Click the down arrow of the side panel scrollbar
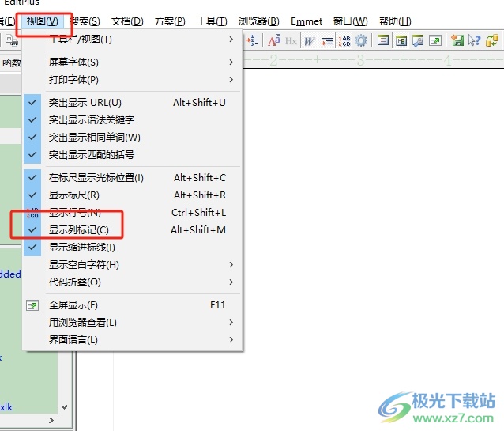This screenshot has height=431, width=504. pyautogui.click(x=64, y=407)
